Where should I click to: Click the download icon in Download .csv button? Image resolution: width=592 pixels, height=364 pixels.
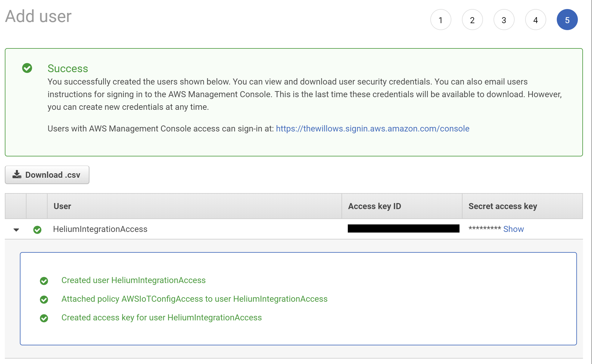tap(17, 174)
